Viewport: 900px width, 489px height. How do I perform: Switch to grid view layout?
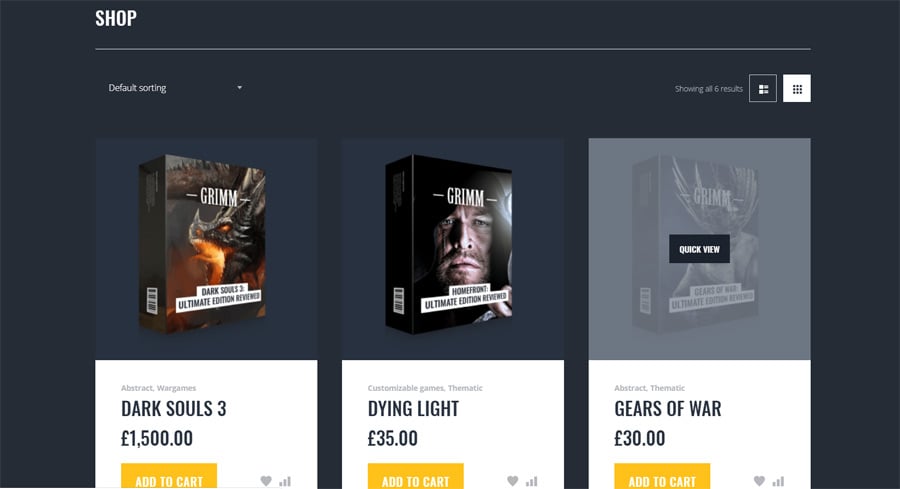797,88
